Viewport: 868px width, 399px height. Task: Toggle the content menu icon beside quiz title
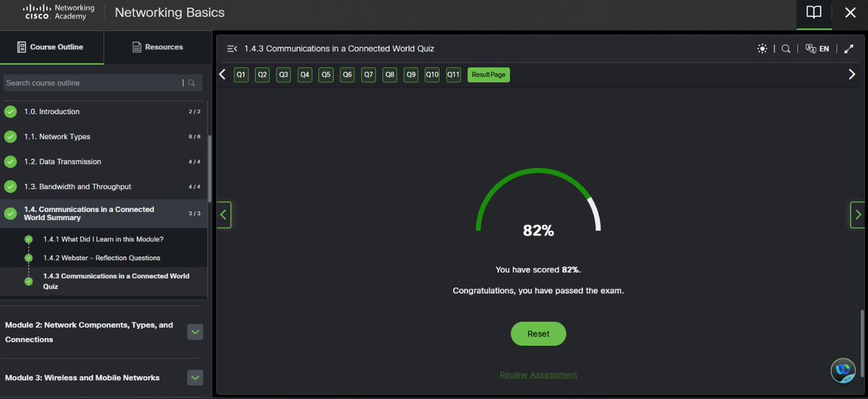231,49
